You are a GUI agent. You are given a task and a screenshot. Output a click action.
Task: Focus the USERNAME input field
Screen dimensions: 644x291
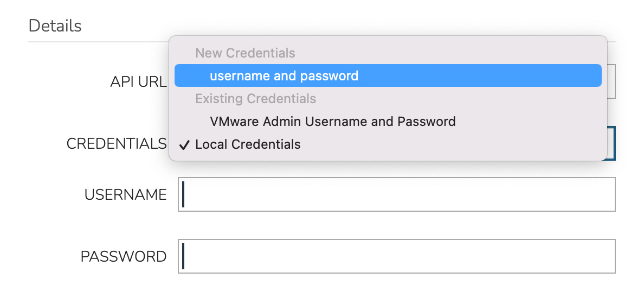[x=396, y=194]
